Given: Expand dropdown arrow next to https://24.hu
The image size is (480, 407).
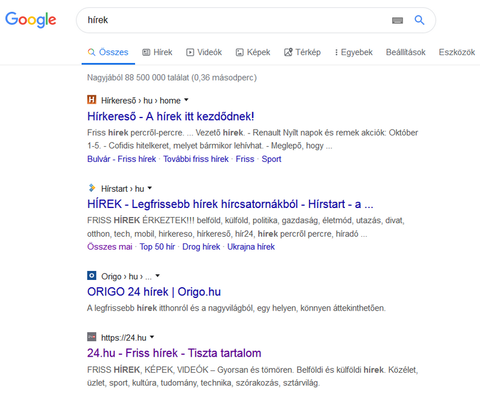Looking at the screenshot, I should [x=152, y=337].
